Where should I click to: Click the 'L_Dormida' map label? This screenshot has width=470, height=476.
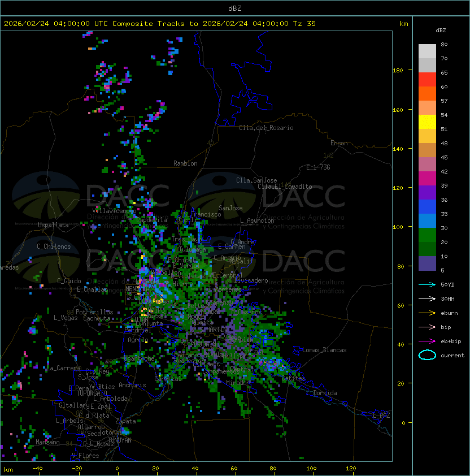point(321,393)
